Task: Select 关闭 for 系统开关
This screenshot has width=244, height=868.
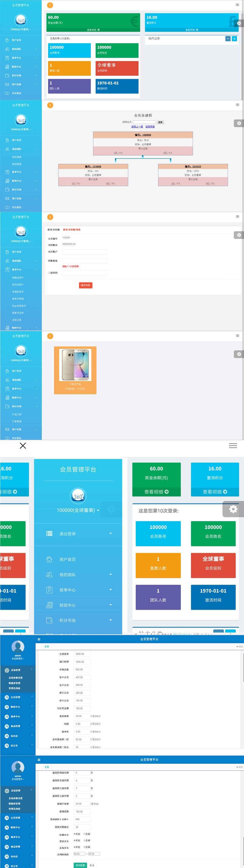Action: pos(84,847)
